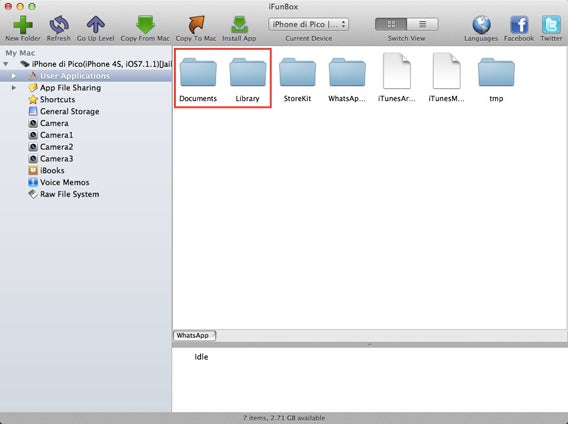Click the New Folder green plus icon
The image size is (568, 424).
23,25
